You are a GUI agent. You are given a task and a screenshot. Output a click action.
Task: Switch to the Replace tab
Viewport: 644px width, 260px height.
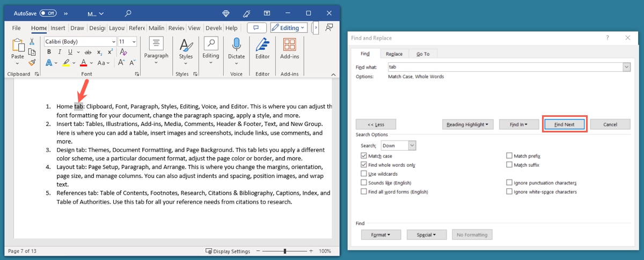tap(394, 54)
